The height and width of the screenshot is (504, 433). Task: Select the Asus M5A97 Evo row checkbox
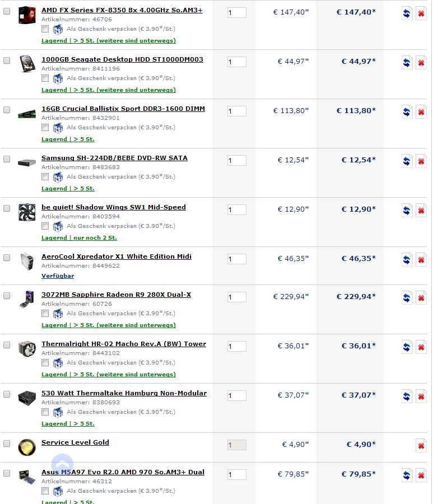[7, 473]
